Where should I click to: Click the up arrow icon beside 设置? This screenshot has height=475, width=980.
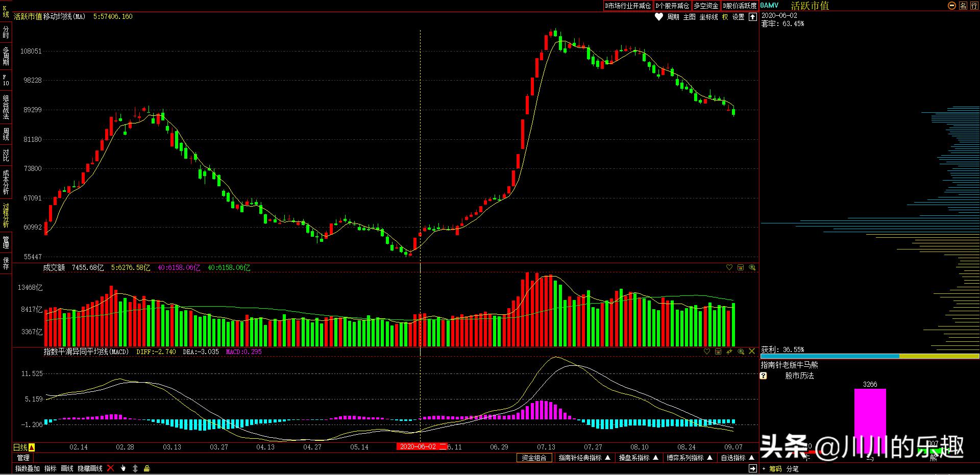pyautogui.click(x=752, y=17)
